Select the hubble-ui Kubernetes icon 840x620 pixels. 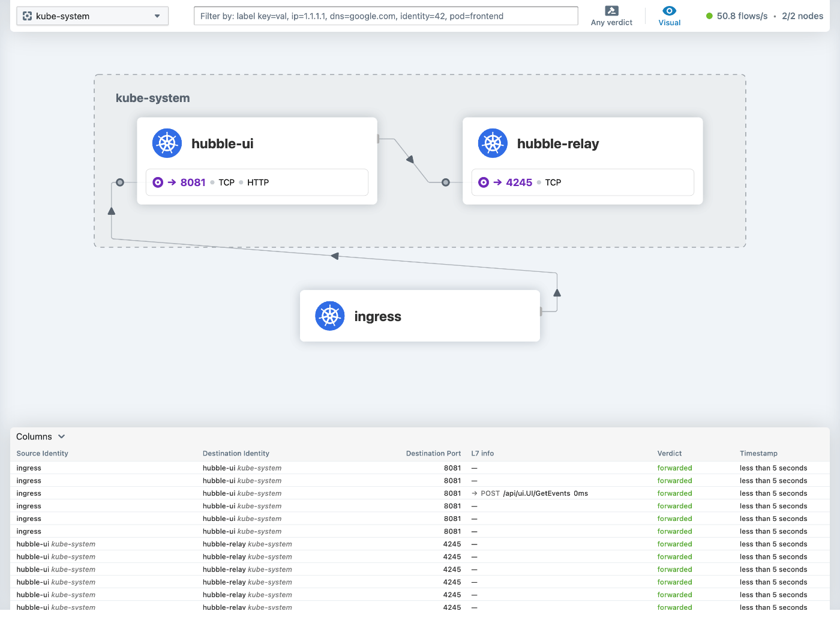click(x=167, y=143)
